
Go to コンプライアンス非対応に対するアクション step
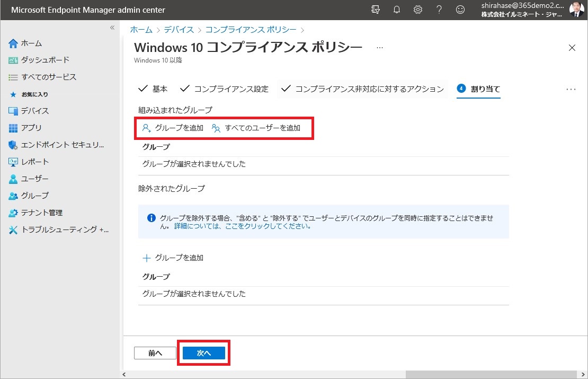tap(363, 89)
